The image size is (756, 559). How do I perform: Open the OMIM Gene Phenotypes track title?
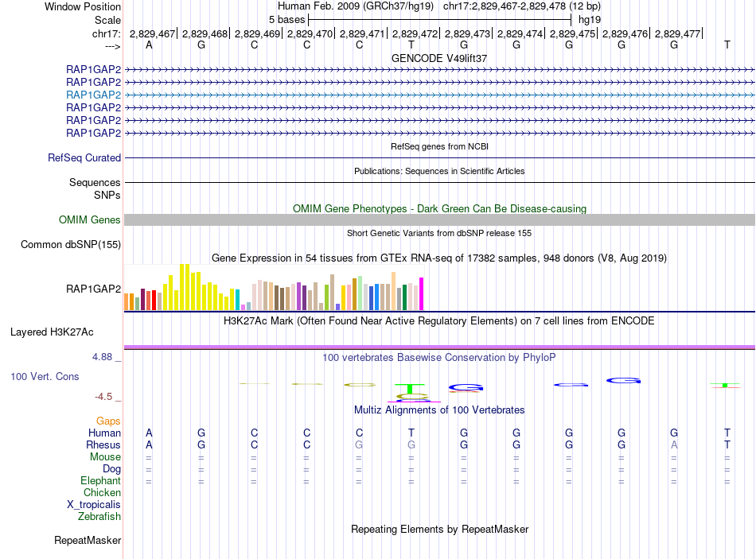coord(440,208)
